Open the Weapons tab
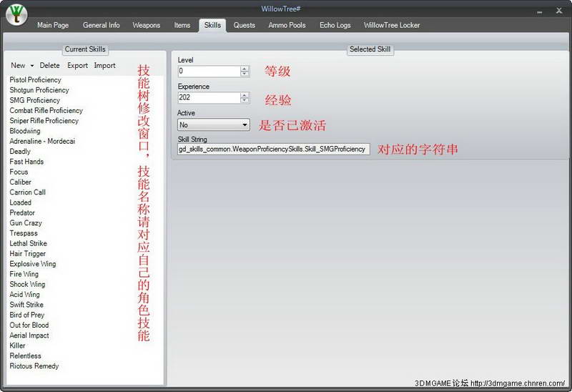 coord(146,25)
